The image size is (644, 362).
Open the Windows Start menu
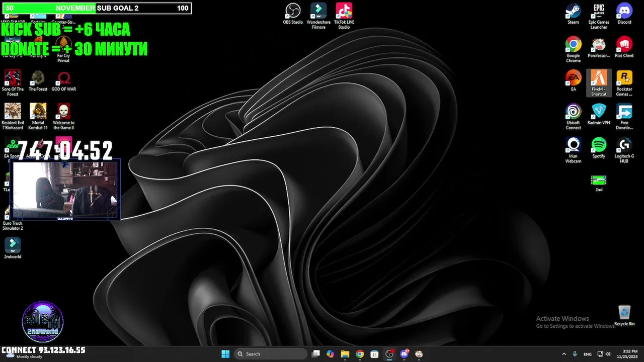point(225,354)
